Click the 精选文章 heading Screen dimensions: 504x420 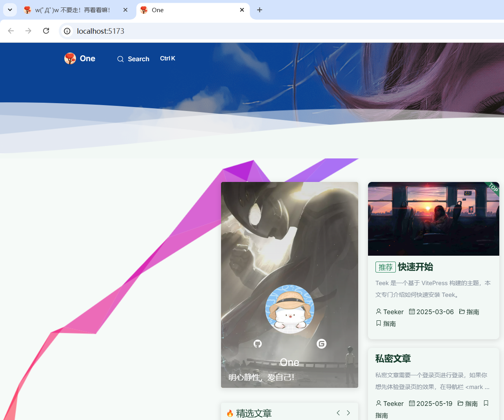click(x=254, y=413)
